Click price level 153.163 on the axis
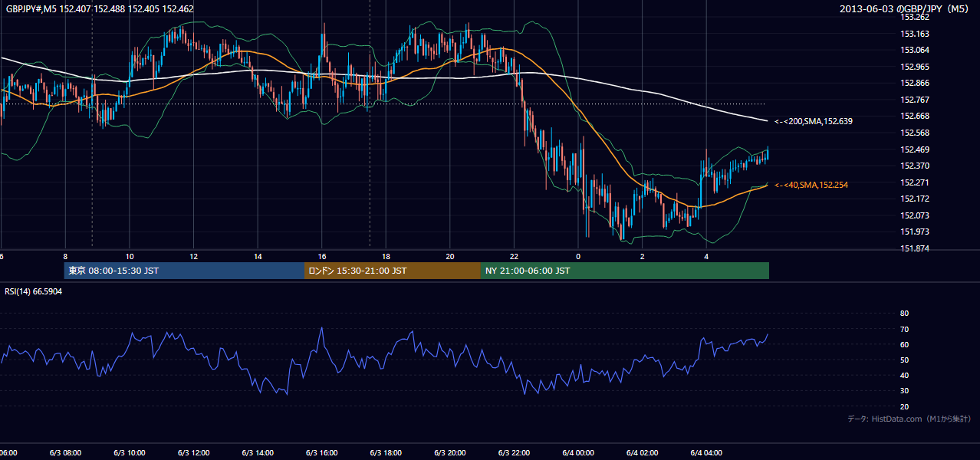The height and width of the screenshot is (460, 980). click(915, 34)
